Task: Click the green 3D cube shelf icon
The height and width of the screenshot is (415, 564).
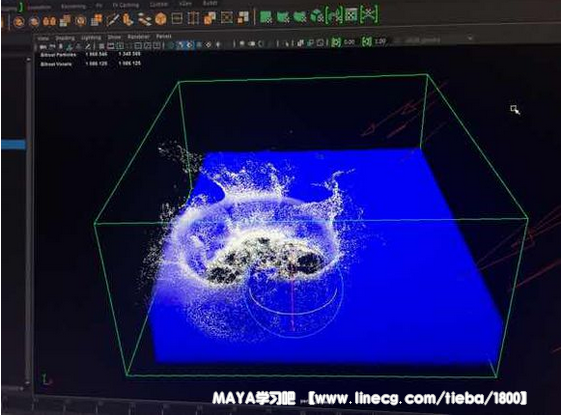Action: 317,15
